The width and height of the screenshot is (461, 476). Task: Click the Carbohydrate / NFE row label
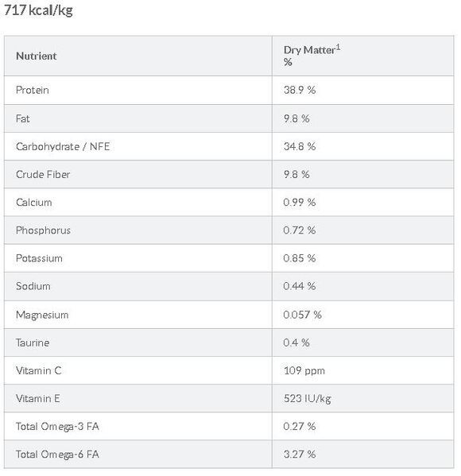[x=63, y=147]
